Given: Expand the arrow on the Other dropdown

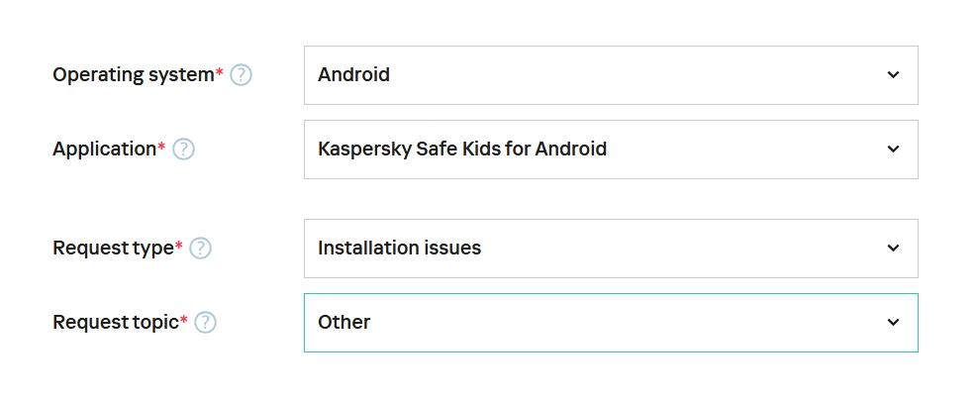Looking at the screenshot, I should (893, 323).
